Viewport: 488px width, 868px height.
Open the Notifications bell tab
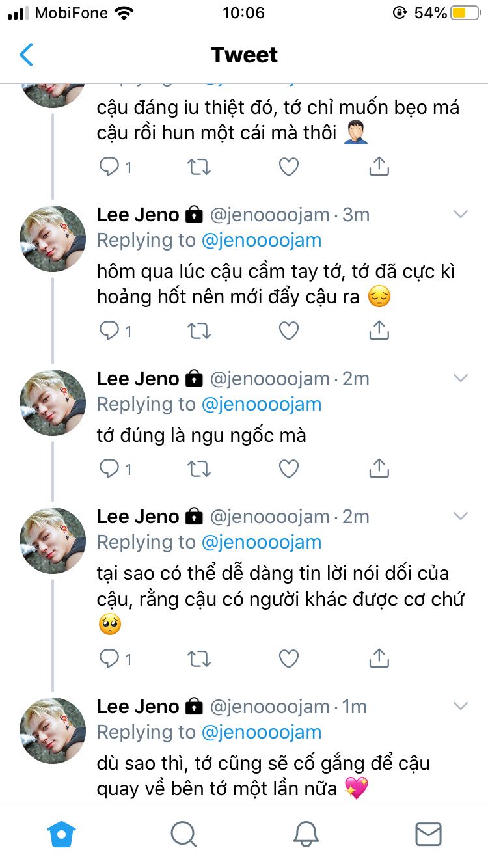pyautogui.click(x=305, y=834)
